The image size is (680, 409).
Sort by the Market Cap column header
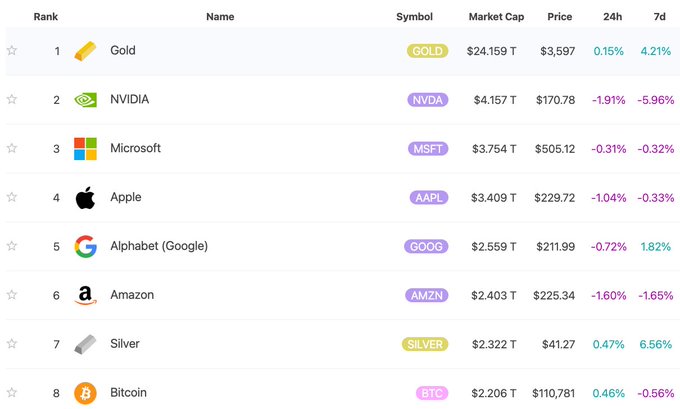point(496,16)
